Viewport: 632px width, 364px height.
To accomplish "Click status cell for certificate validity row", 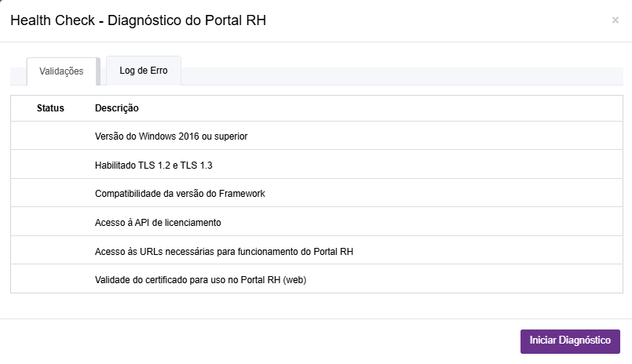I will tap(50, 279).
